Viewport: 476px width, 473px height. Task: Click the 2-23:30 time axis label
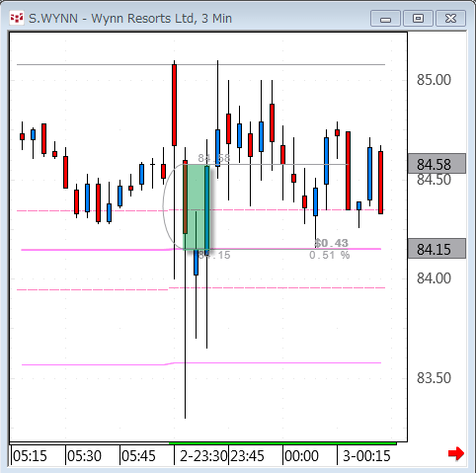point(203,456)
